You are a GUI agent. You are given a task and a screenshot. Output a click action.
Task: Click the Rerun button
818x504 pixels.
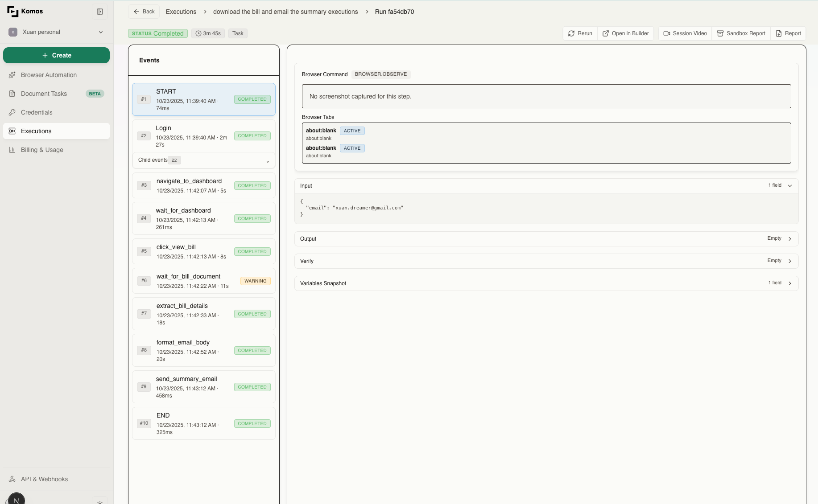580,33
